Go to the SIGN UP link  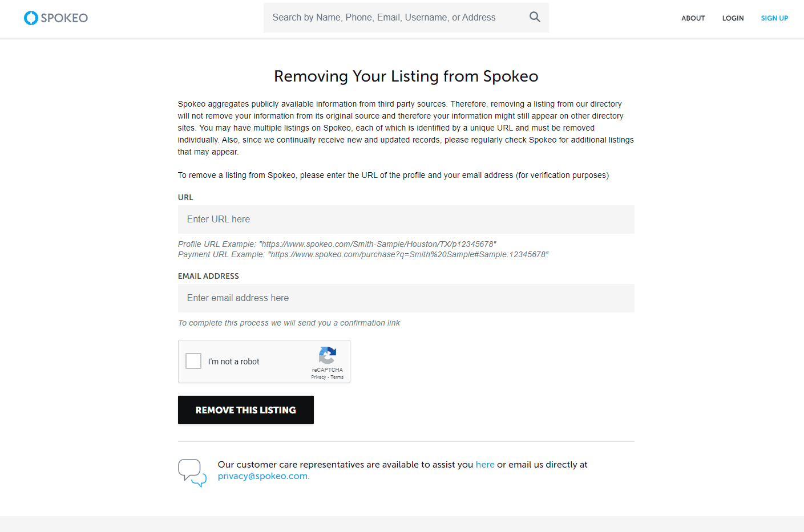(774, 18)
